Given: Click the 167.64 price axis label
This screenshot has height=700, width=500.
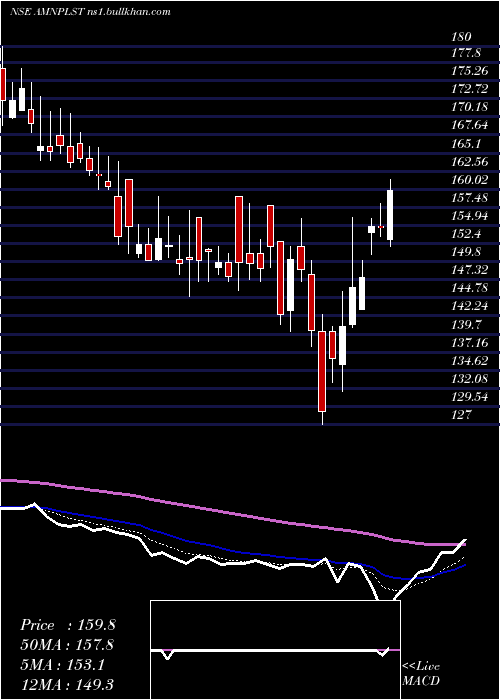Looking at the screenshot, I should (x=470, y=125).
